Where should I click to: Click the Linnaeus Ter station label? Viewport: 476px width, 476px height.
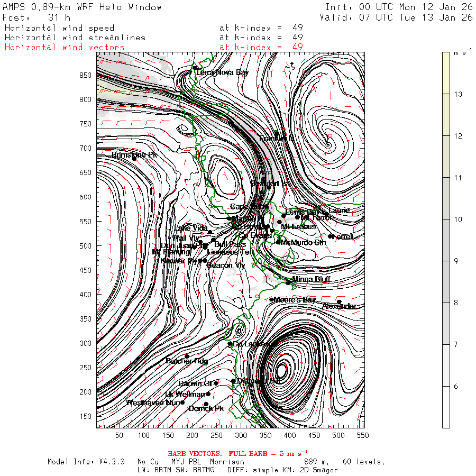coord(231,252)
